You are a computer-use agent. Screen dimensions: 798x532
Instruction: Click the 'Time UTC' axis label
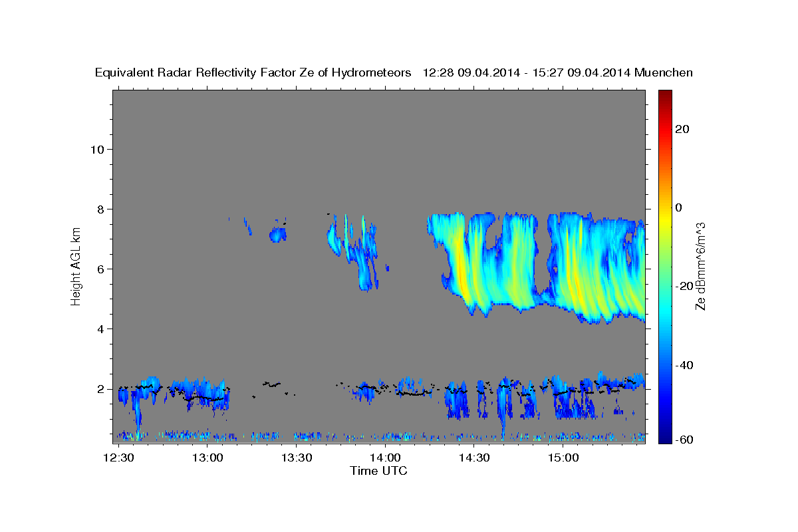click(x=378, y=471)
